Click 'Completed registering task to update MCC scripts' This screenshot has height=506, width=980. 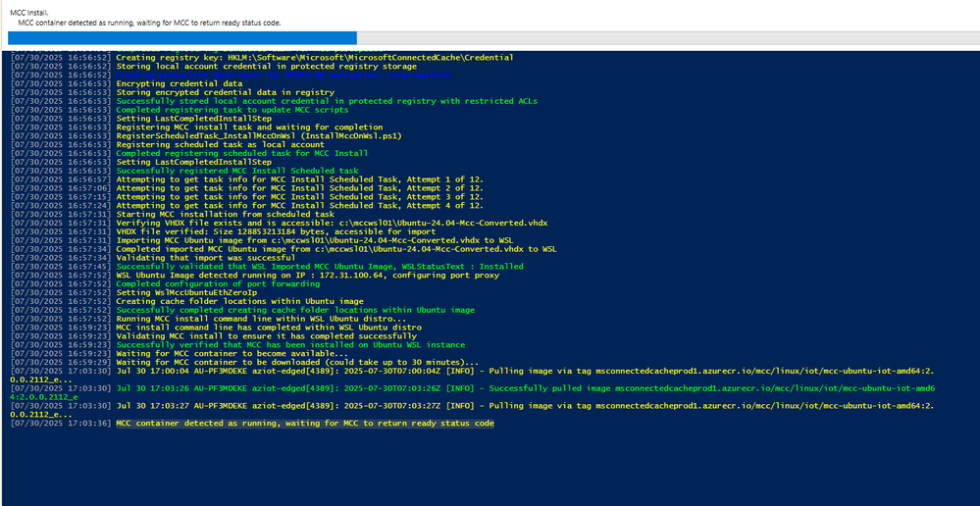[232, 110]
